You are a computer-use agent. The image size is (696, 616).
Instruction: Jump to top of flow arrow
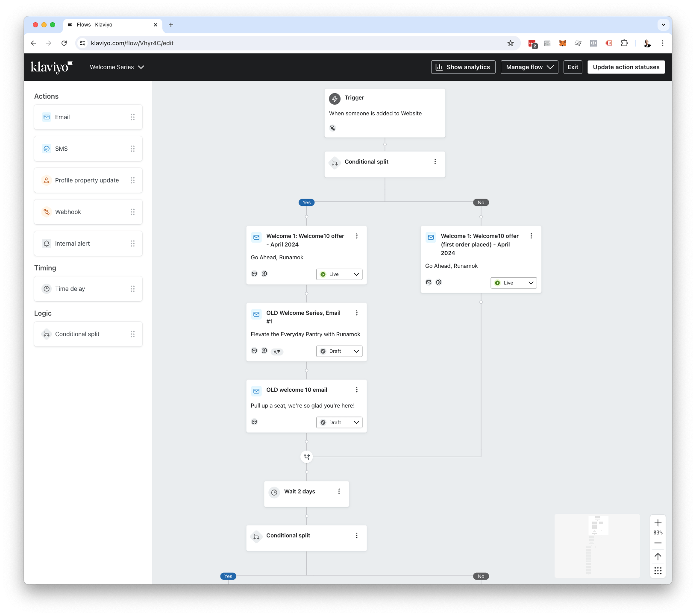click(658, 557)
